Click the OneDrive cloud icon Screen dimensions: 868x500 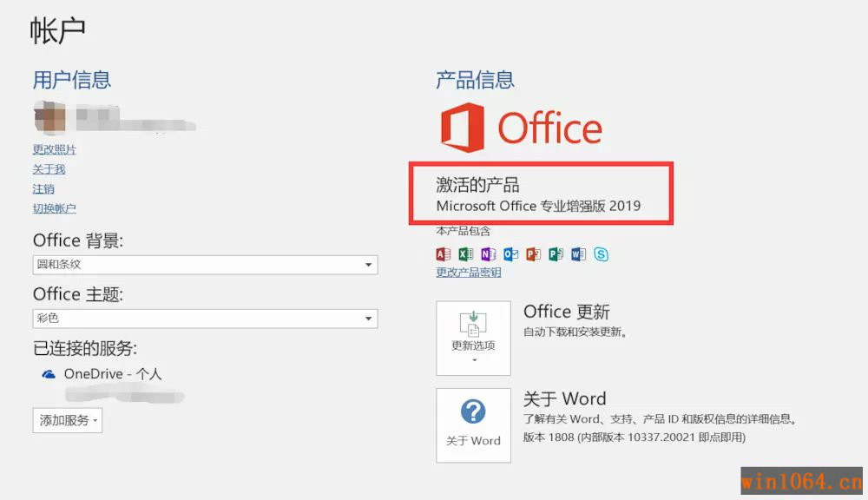(49, 374)
